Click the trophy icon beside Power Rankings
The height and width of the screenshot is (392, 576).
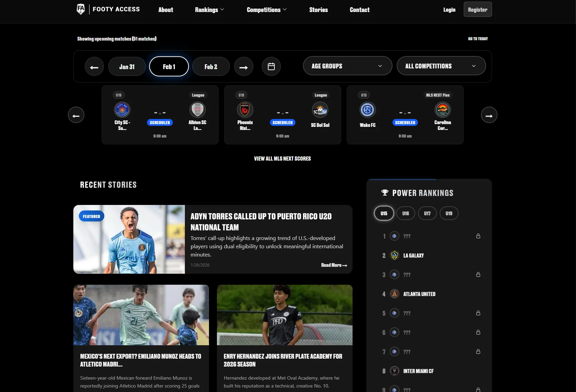coord(385,193)
